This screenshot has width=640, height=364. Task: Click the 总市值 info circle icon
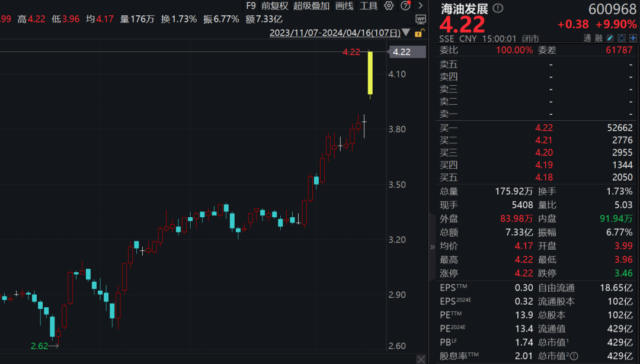pos(574,356)
